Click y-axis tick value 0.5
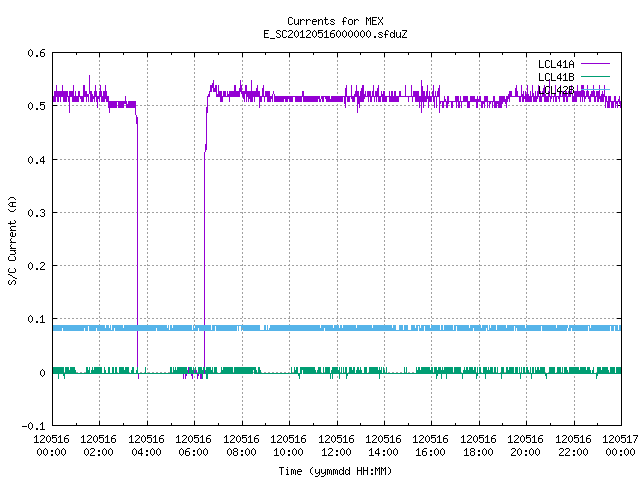The height and width of the screenshot is (480, 640). pyautogui.click(x=36, y=106)
